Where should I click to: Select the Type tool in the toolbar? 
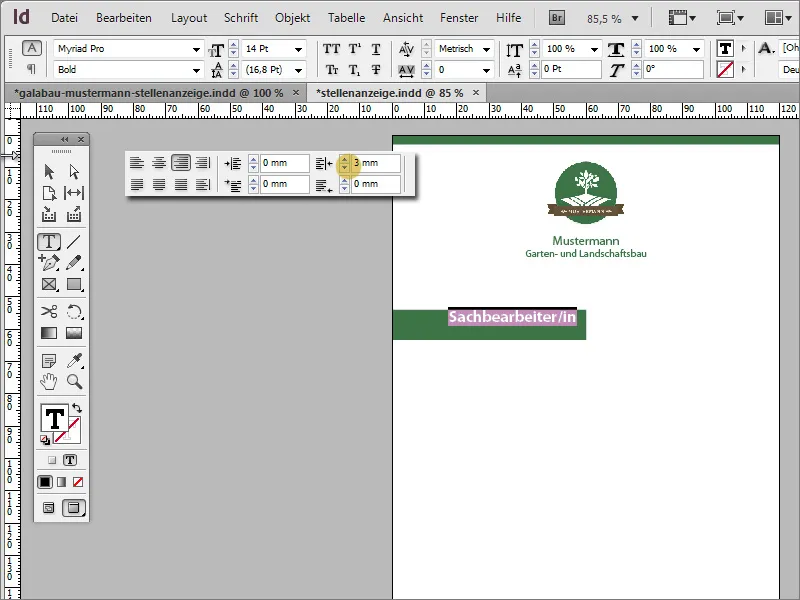point(48,241)
